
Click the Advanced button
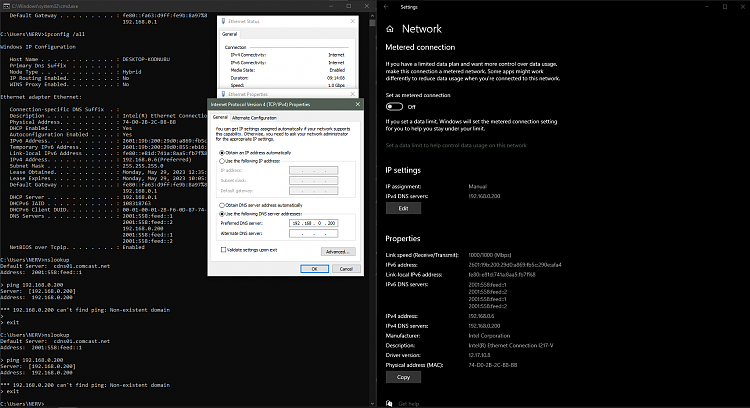[337, 251]
